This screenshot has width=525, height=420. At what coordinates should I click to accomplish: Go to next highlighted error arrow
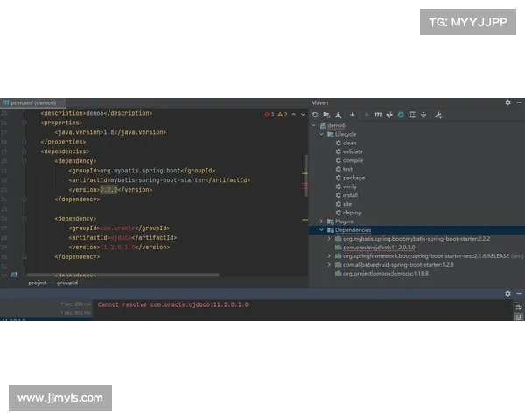(303, 115)
